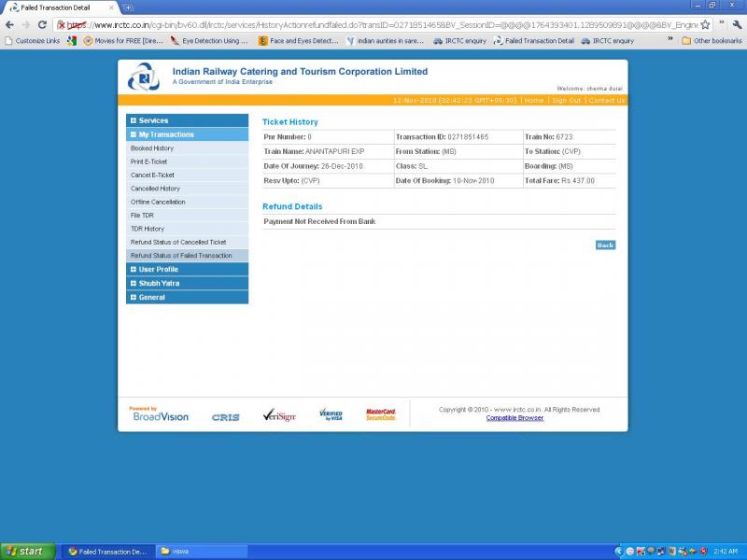Image resolution: width=747 pixels, height=560 pixels.
Task: Click the MasterCard SecureCode logo
Action: tap(381, 414)
